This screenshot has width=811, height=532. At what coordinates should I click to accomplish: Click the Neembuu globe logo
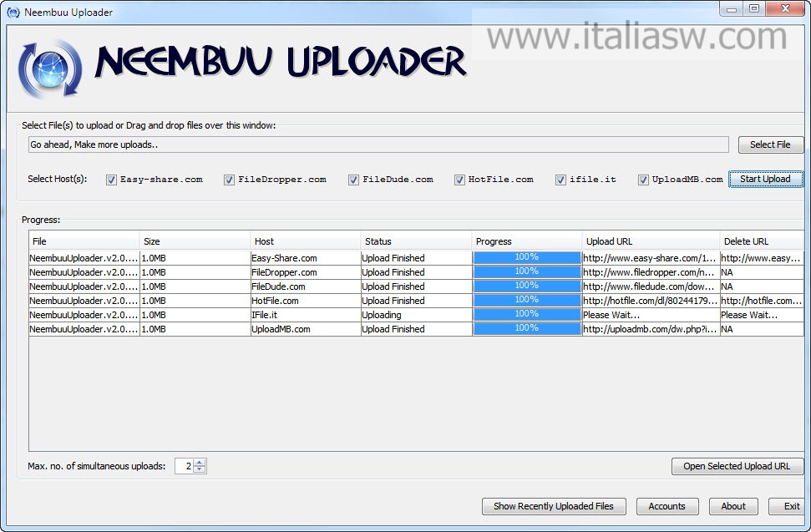[50, 69]
